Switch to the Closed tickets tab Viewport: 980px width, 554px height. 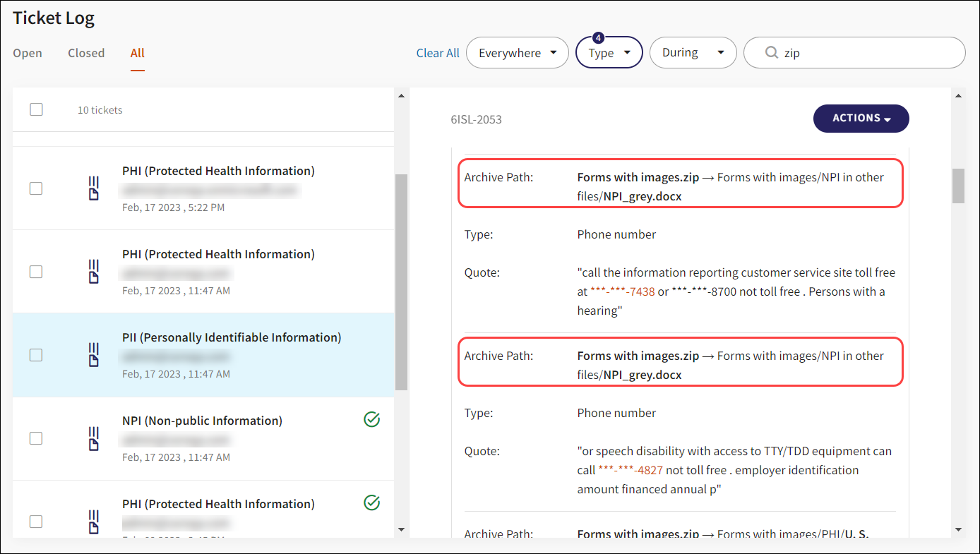pos(86,53)
